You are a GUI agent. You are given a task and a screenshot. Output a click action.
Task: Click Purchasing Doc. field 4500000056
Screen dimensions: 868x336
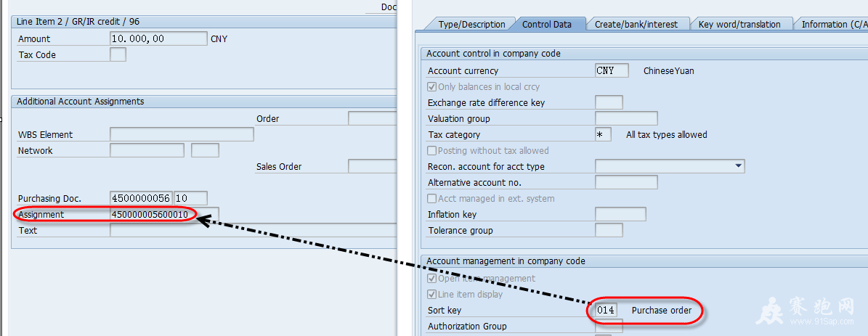pos(141,198)
